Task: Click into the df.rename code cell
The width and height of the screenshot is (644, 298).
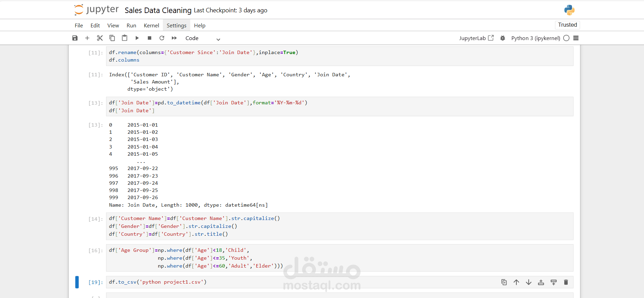Action: point(339,56)
